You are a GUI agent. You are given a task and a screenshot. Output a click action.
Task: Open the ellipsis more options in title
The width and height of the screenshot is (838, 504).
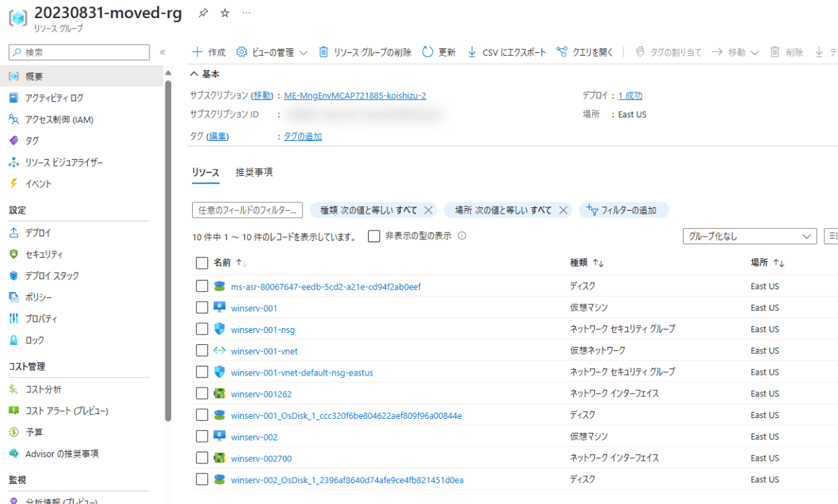pyautogui.click(x=246, y=13)
